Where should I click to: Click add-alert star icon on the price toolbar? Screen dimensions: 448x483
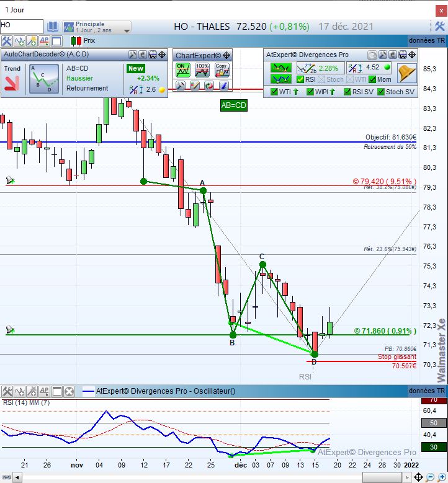tap(32, 41)
